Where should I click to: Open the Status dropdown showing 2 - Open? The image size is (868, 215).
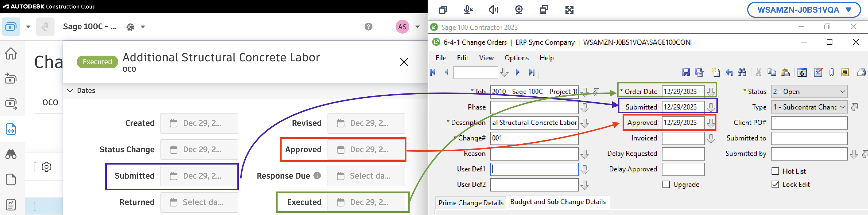tap(809, 91)
